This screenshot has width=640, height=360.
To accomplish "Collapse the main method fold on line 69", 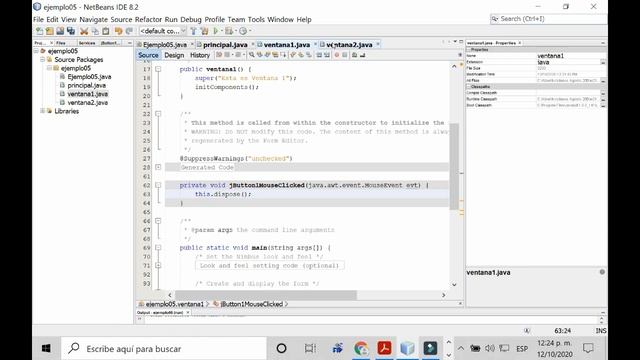I will (x=158, y=247).
